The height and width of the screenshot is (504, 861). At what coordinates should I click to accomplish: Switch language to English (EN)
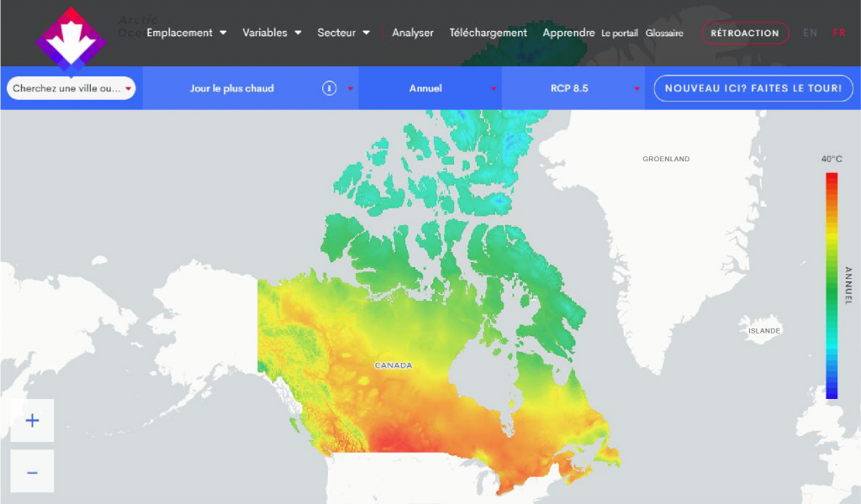point(810,33)
